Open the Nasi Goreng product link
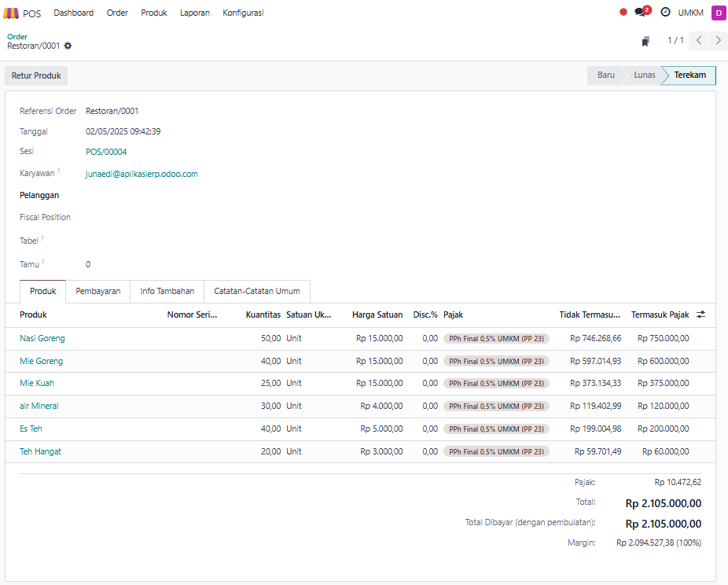Screen dimensions: 728x585 (42, 338)
